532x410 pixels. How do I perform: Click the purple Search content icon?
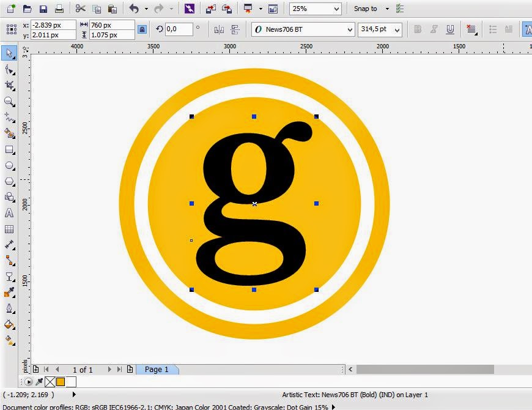tap(190, 9)
